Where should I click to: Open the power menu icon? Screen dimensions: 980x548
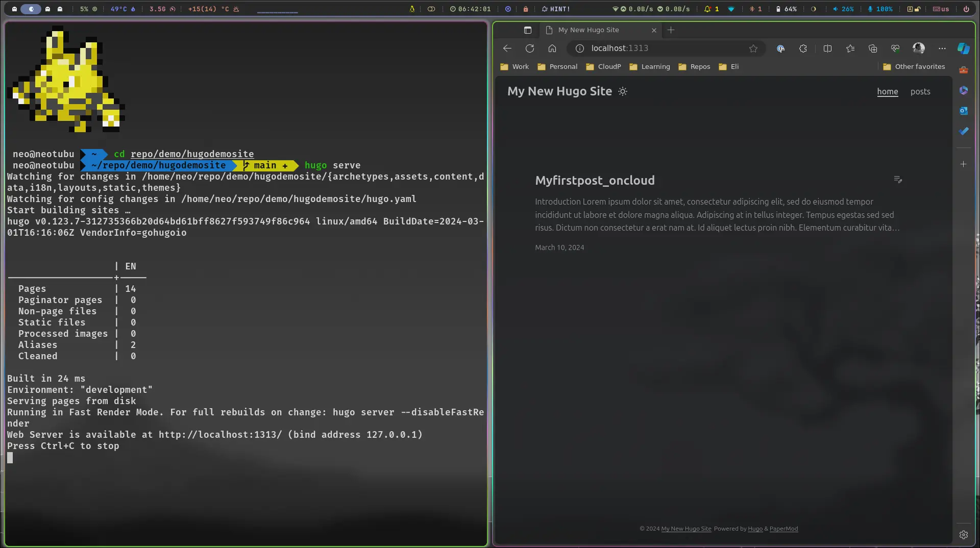966,9
